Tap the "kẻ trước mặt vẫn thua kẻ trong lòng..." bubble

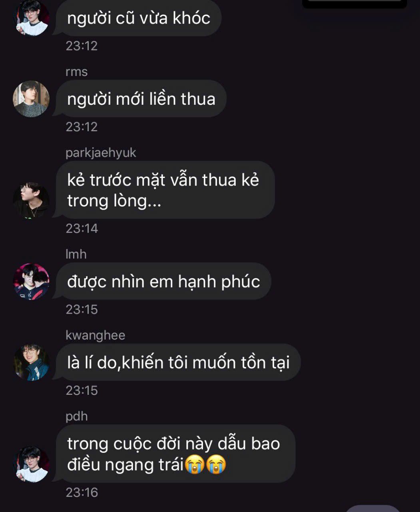click(x=165, y=190)
